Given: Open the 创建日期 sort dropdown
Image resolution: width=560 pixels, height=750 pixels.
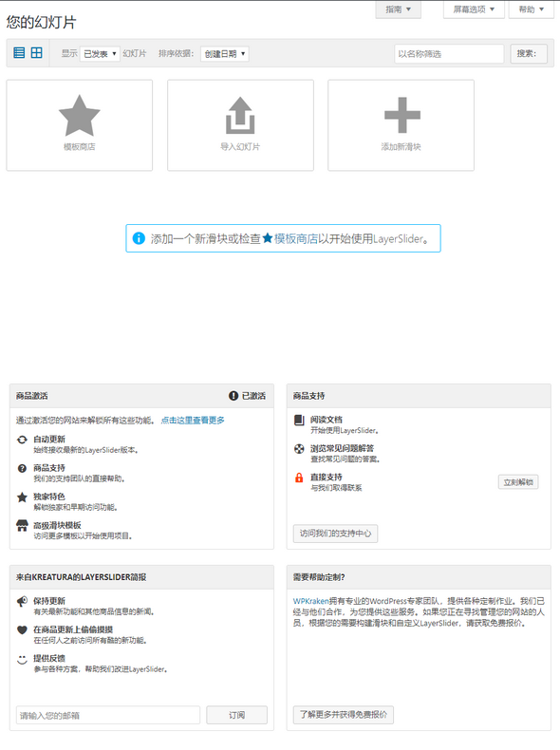Looking at the screenshot, I should pyautogui.click(x=225, y=53).
